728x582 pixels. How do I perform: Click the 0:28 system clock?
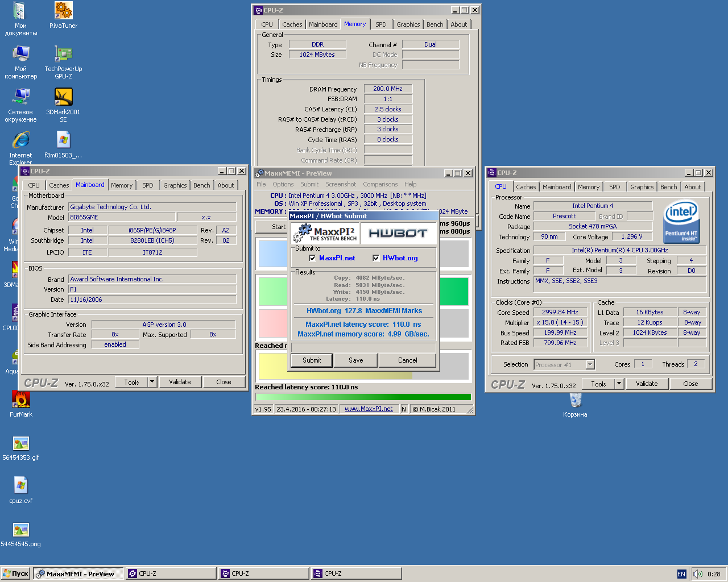click(714, 574)
